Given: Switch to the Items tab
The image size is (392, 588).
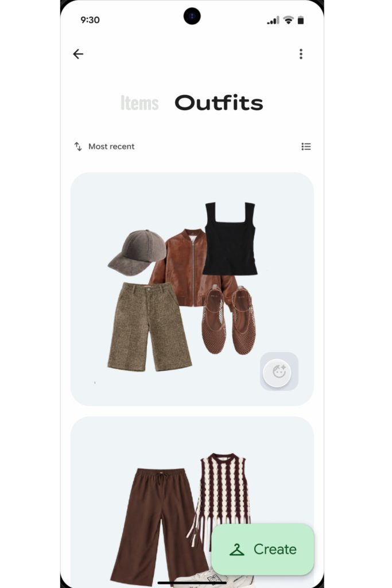Looking at the screenshot, I should [x=139, y=103].
